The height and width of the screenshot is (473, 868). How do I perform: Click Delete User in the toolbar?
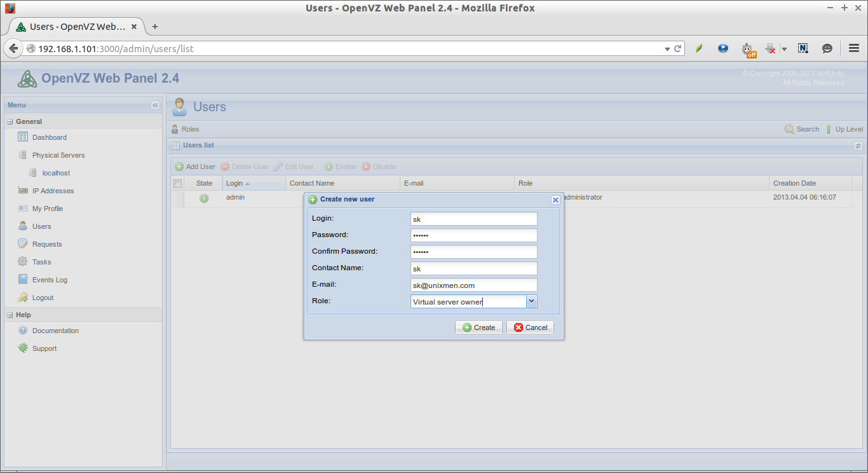click(x=245, y=167)
